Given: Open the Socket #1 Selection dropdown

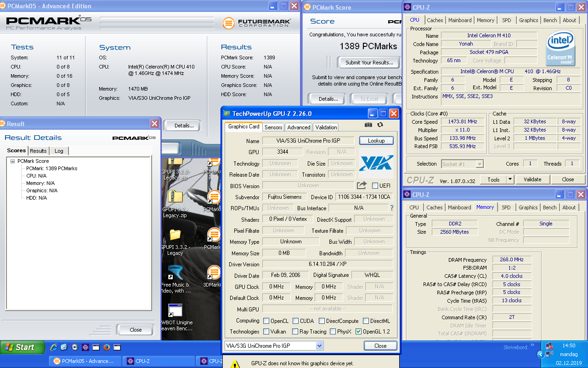Looking at the screenshot, I should [480, 164].
